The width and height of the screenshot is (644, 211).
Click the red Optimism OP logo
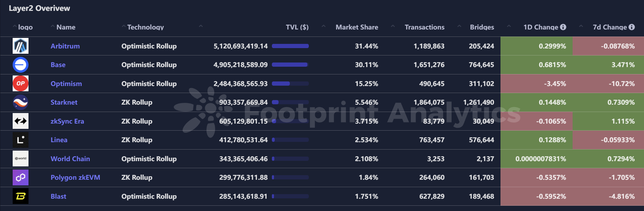pyautogui.click(x=20, y=84)
